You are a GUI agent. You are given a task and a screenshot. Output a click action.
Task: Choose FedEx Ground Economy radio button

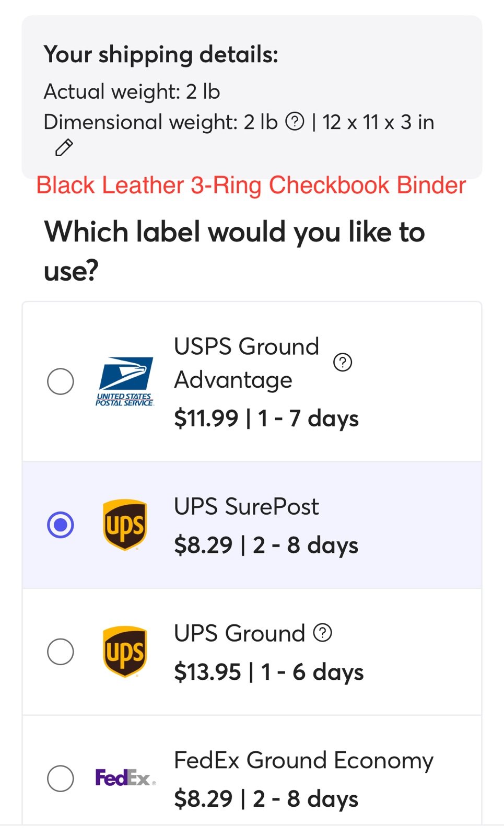click(61, 779)
